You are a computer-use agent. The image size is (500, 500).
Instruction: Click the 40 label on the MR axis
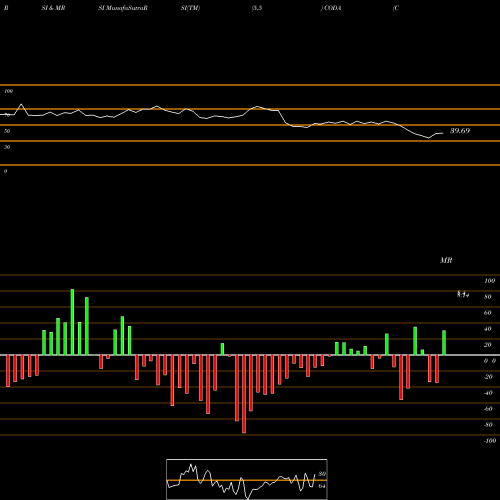488,329
